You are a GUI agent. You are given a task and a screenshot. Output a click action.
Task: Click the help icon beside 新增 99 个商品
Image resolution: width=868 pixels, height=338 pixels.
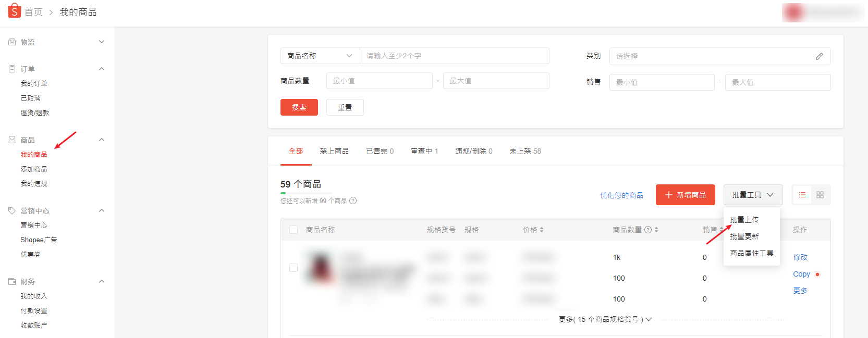click(353, 201)
